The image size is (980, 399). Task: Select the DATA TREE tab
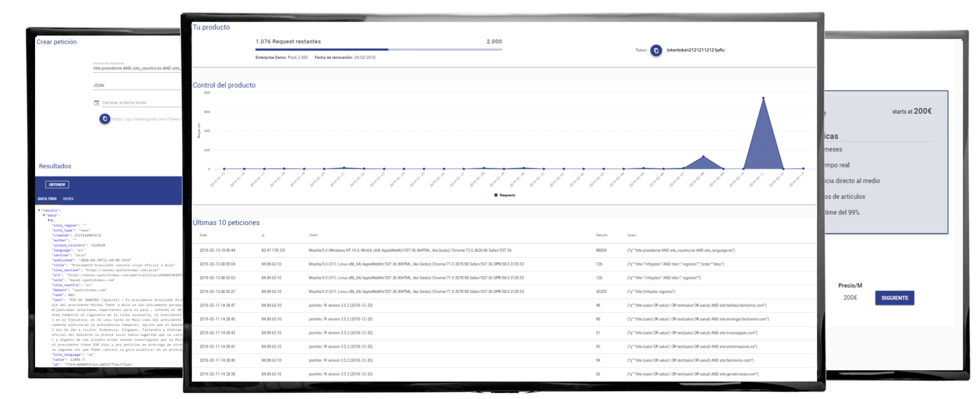[x=47, y=199]
